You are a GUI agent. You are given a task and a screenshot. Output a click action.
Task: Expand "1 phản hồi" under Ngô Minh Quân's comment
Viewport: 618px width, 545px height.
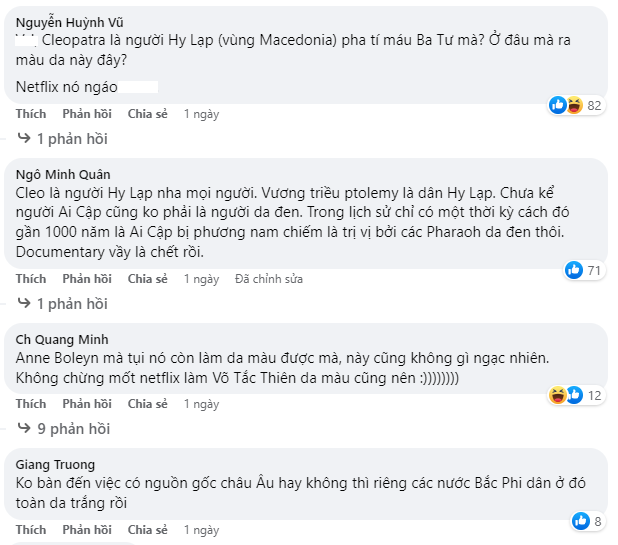71,303
